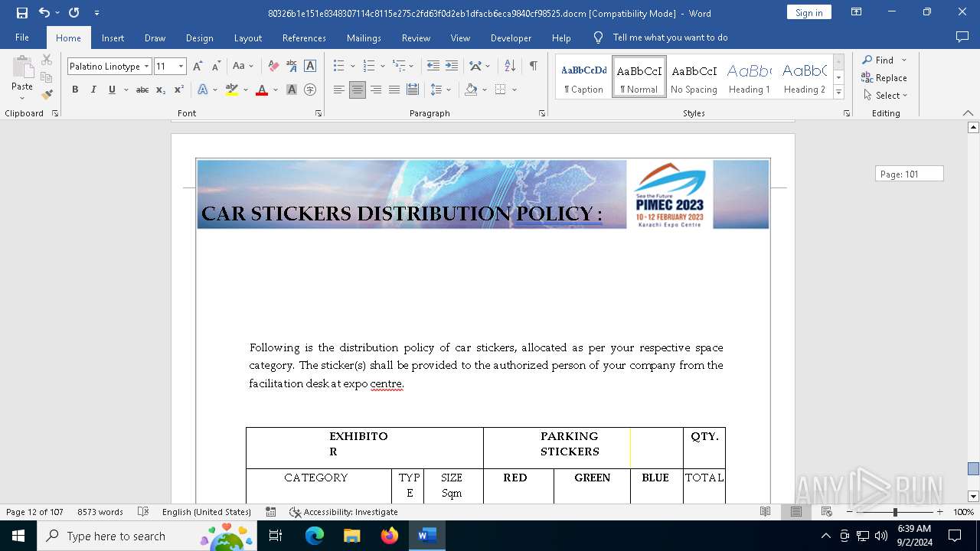Screen dimensions: 980x551
Task: Expand the Styles gallery
Action: (839, 93)
